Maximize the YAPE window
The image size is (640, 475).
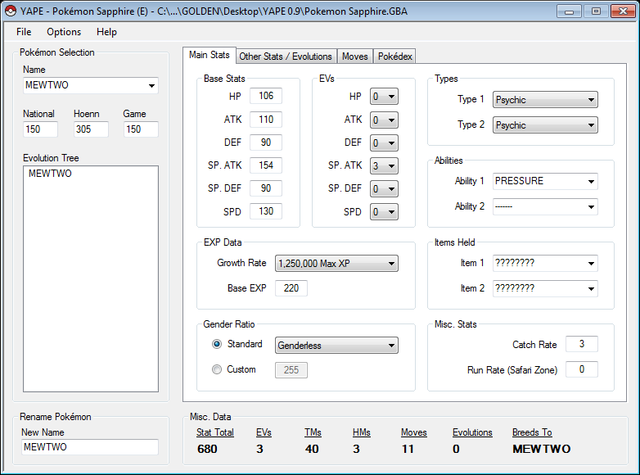tap(596, 11)
